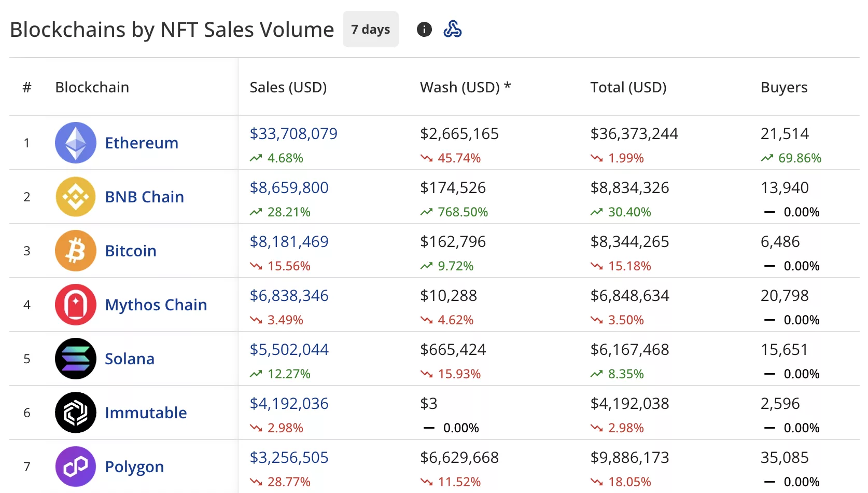The height and width of the screenshot is (493, 868).
Task: Click the BNB Chain logo icon
Action: coord(75,197)
